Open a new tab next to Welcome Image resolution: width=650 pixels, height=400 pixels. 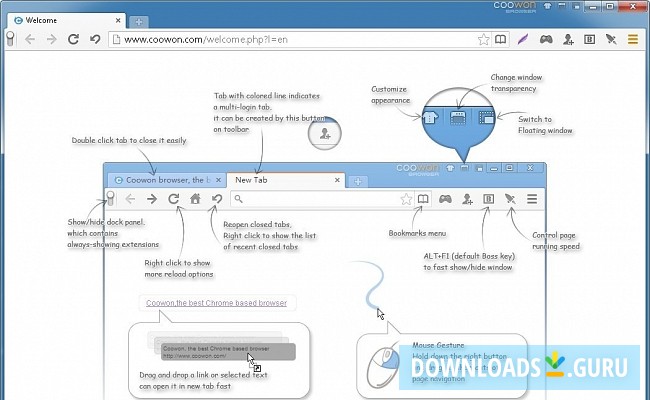click(x=139, y=22)
